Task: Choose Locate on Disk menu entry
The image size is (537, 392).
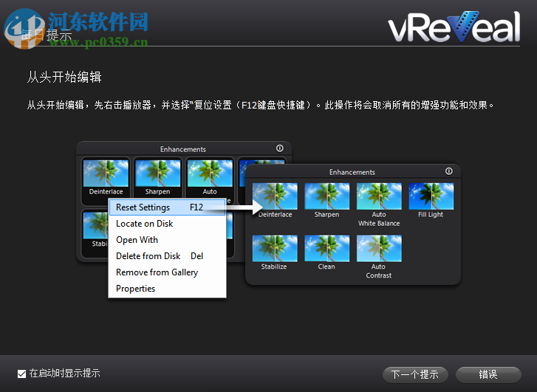Action: pos(167,224)
